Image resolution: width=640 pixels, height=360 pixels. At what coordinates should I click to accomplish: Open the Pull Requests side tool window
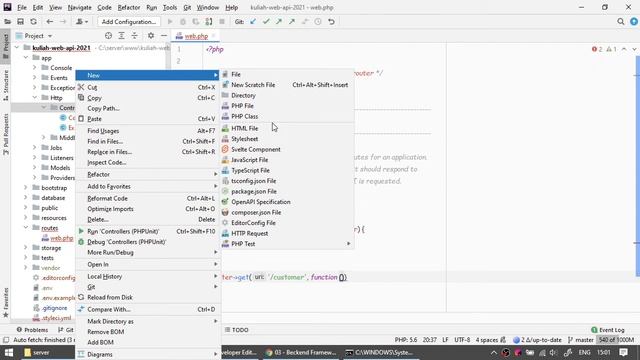6,134
